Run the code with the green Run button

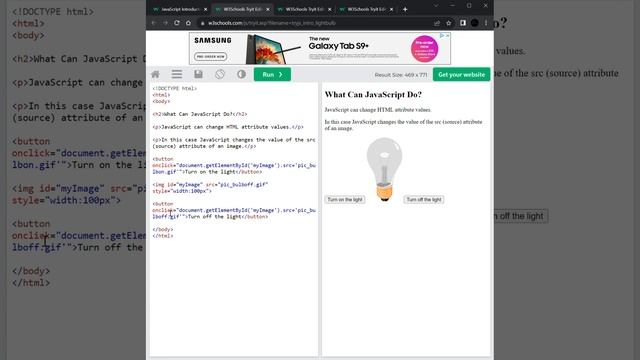coord(272,75)
